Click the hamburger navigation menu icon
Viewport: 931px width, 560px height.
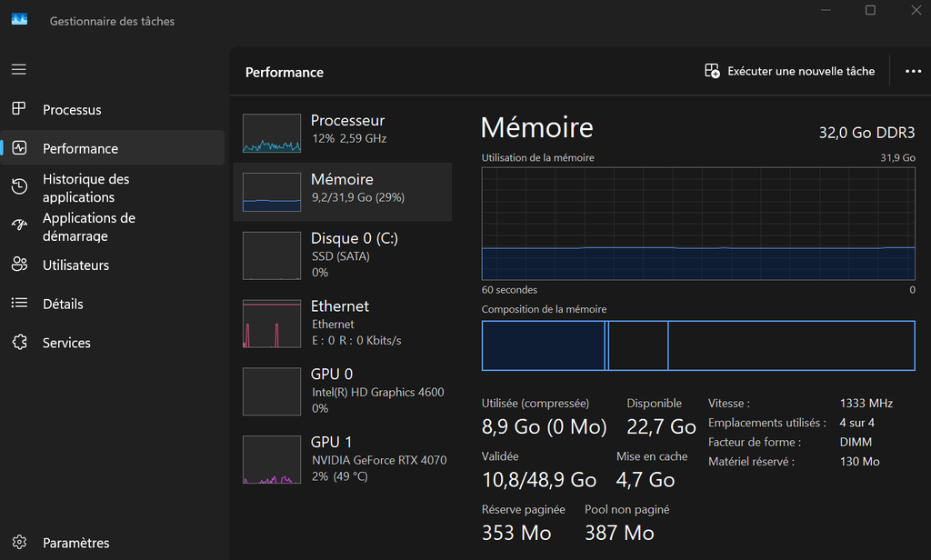tap(19, 69)
